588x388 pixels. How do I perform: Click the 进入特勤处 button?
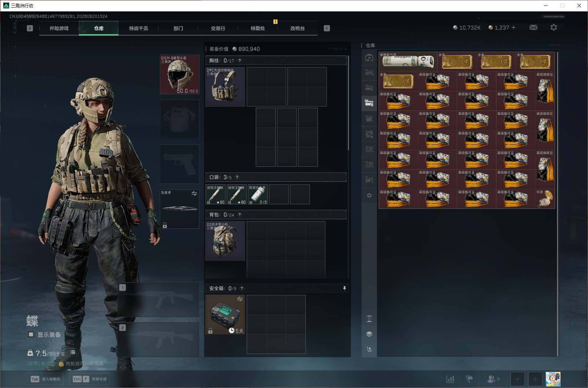[x=46, y=379]
